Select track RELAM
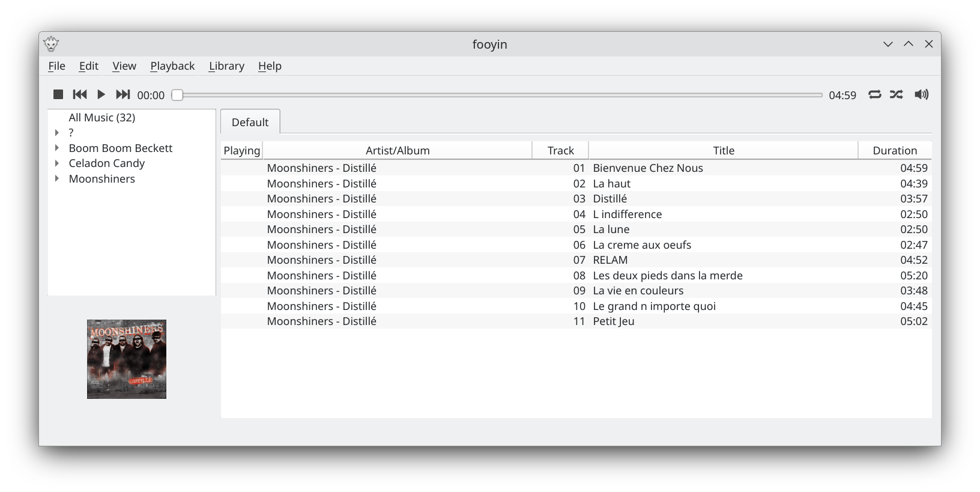The height and width of the screenshot is (492, 980). click(x=610, y=260)
